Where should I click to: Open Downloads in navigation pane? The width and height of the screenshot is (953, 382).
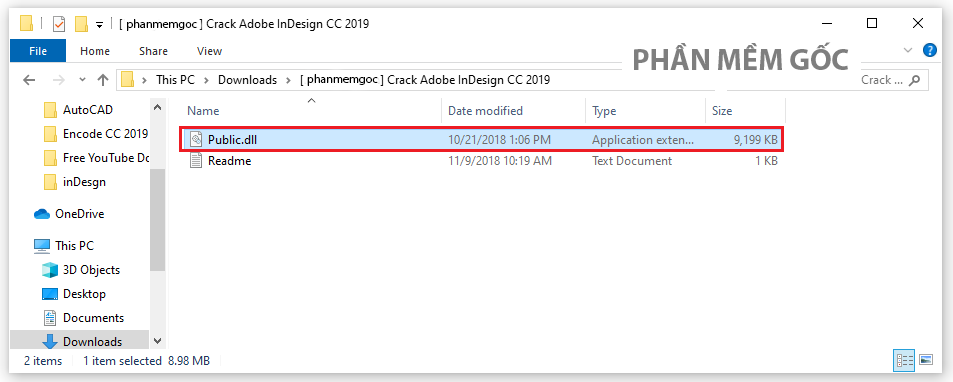(x=92, y=342)
